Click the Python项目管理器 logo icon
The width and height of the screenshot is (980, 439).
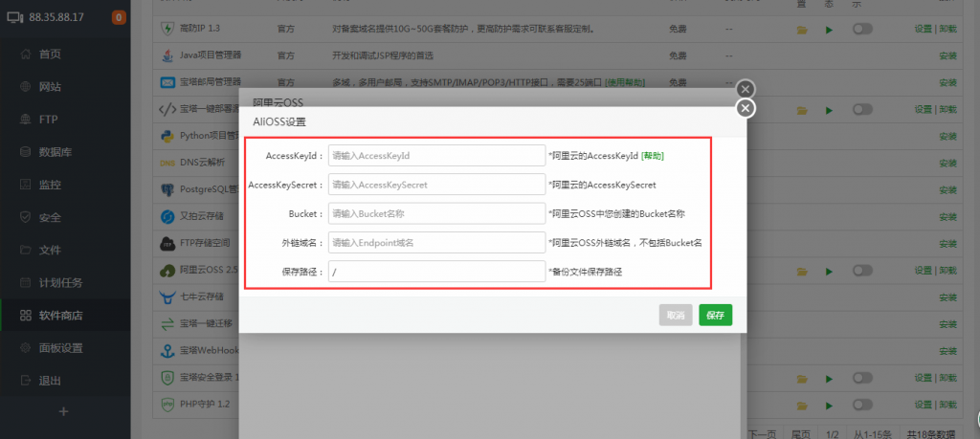(167, 136)
